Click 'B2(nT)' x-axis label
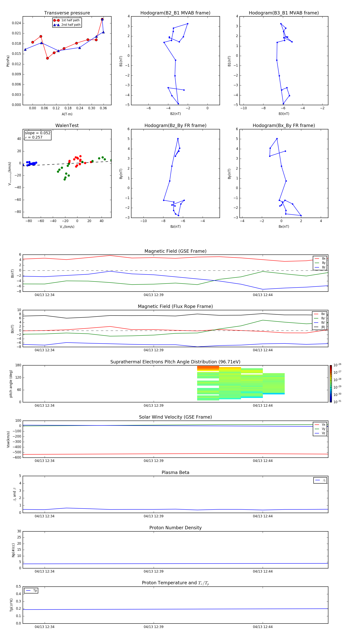This screenshot has height=644, width=351. (x=175, y=114)
